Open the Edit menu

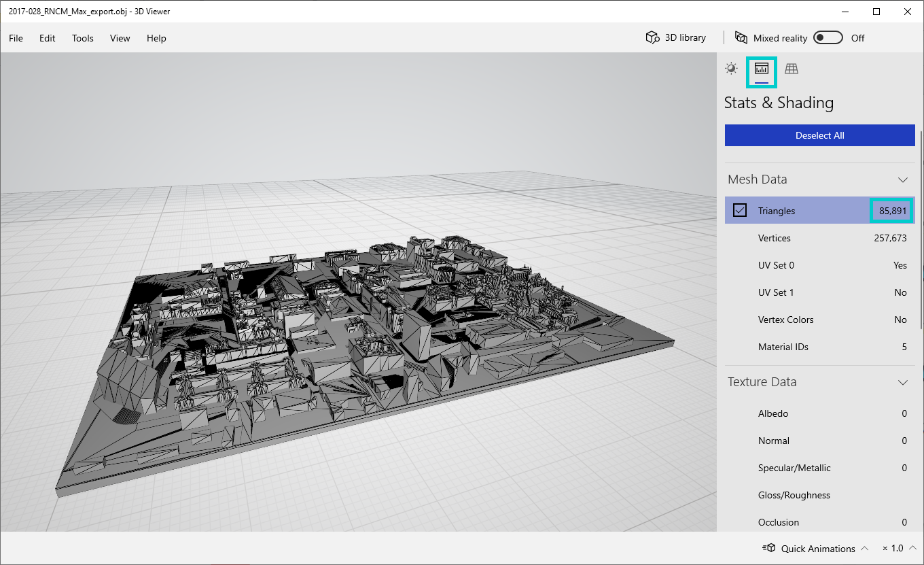click(x=48, y=38)
